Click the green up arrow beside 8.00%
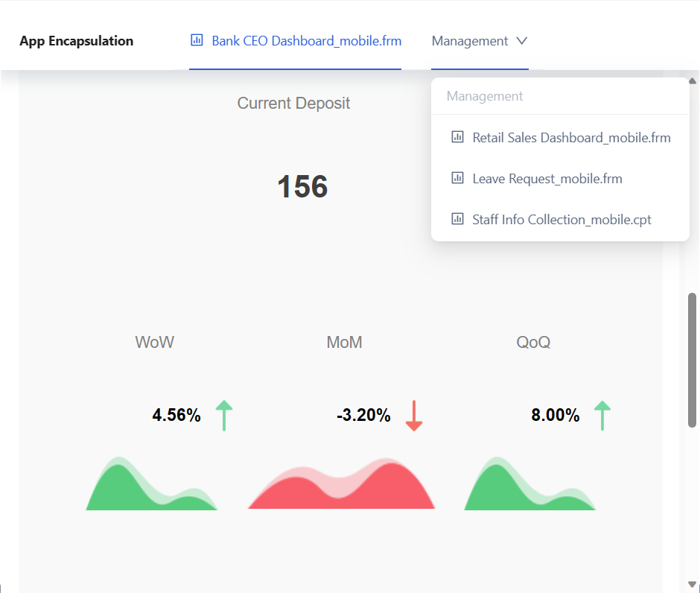Viewport: 700px width, 593px height. click(602, 416)
